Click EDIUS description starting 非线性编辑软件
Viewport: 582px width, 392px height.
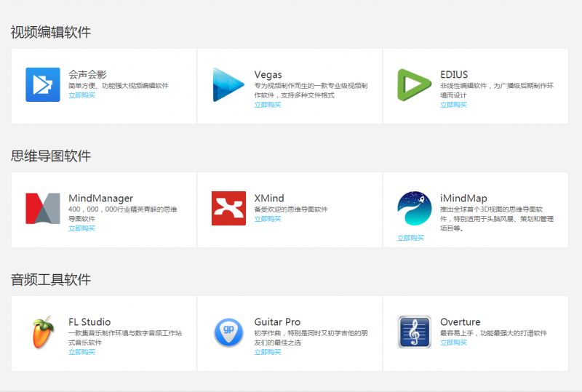(x=497, y=91)
